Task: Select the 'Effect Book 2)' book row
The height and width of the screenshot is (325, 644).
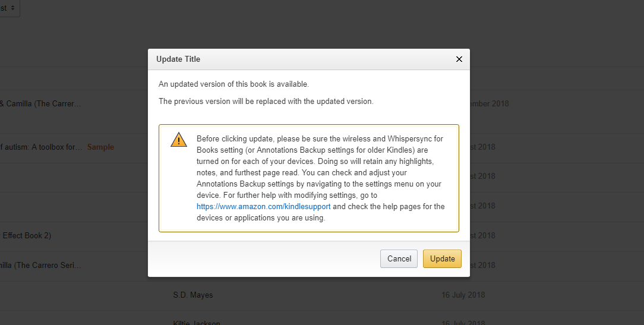Action: coord(27,235)
